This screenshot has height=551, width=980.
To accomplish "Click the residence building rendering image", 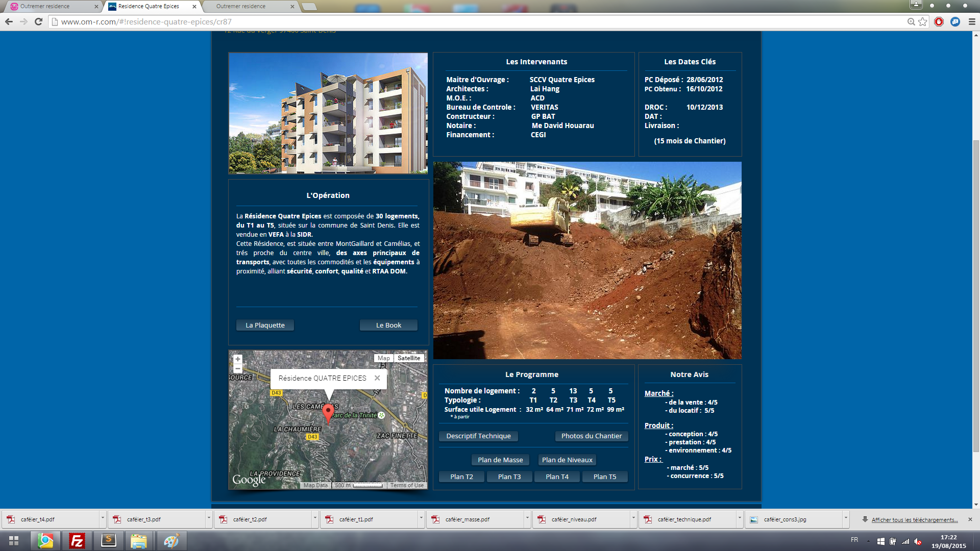I will coord(328,113).
